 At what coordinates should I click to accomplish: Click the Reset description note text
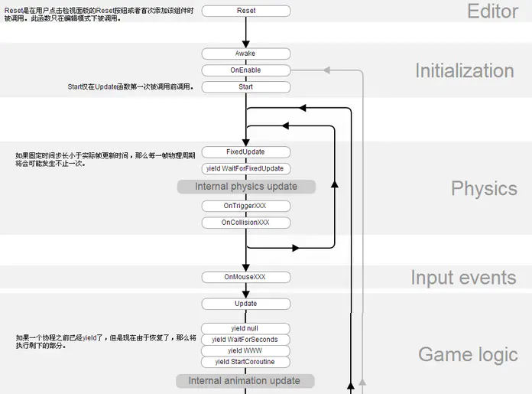(x=99, y=15)
